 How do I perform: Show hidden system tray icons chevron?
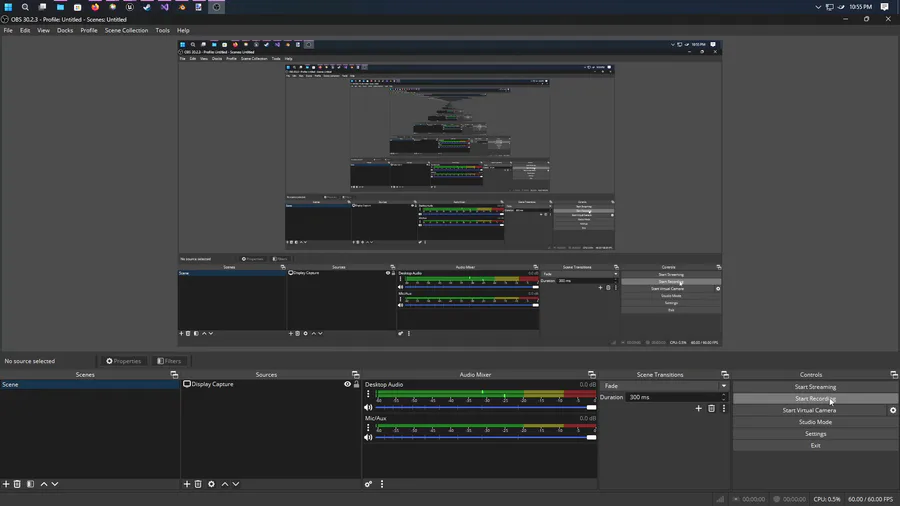coord(818,7)
